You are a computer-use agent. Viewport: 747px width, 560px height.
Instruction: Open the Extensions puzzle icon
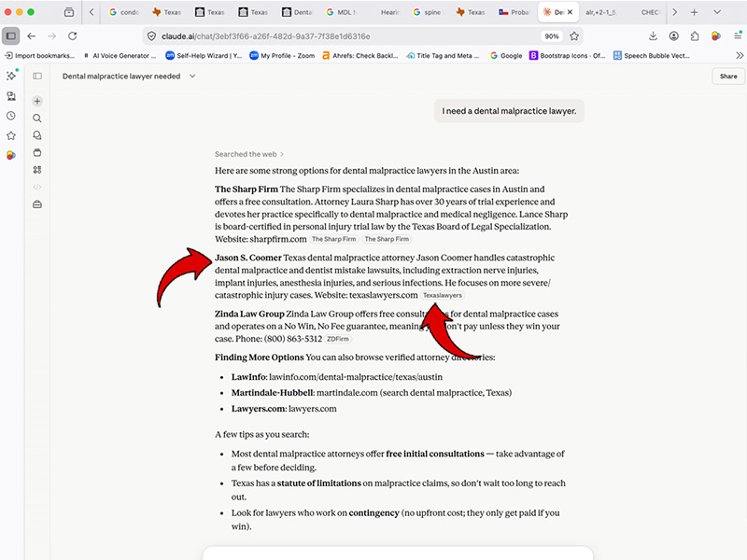[x=695, y=35]
